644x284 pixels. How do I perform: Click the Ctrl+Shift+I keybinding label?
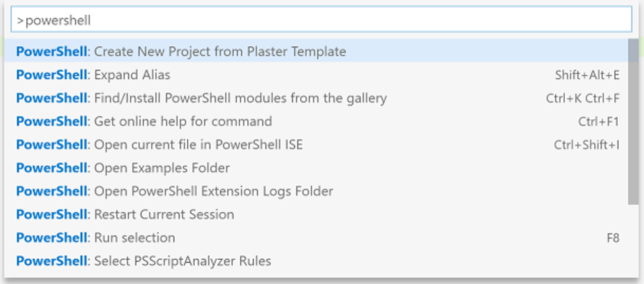coord(587,145)
